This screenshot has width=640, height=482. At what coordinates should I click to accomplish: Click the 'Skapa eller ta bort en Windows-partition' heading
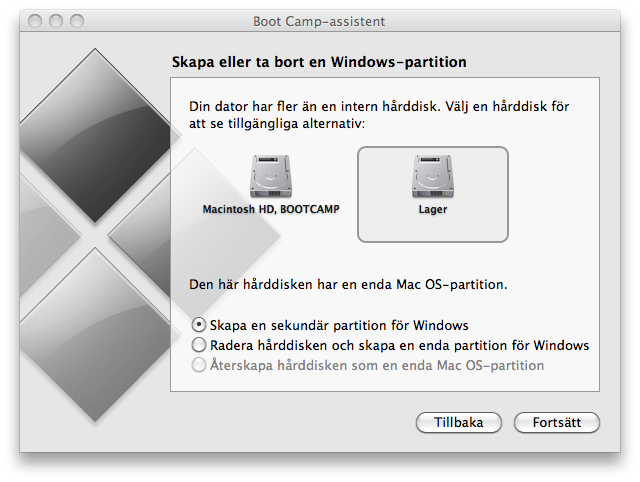pyautogui.click(x=319, y=62)
